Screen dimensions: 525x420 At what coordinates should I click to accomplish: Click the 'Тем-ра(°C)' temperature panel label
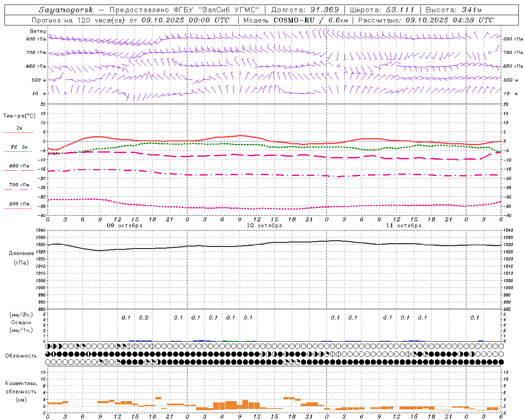(19, 116)
